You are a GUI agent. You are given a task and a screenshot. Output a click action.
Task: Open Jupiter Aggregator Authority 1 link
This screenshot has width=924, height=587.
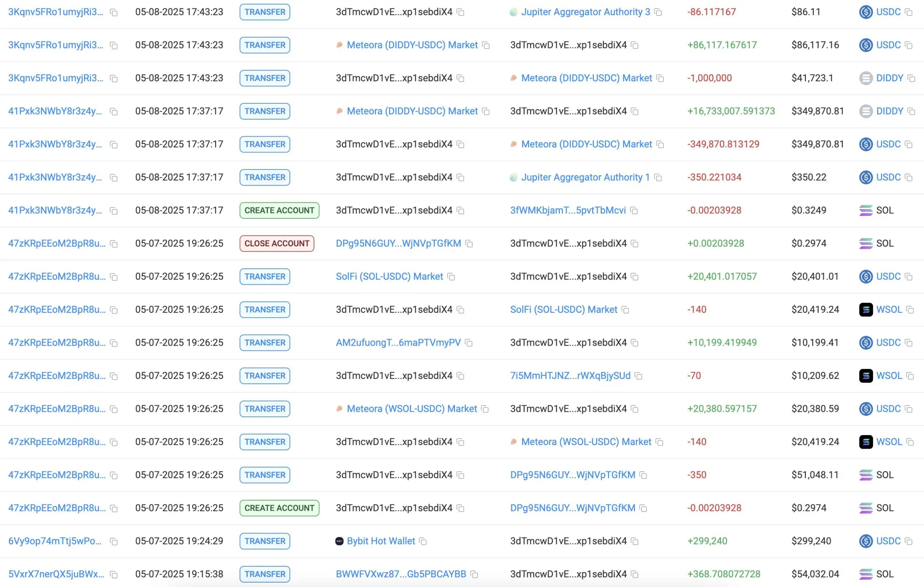coord(585,177)
